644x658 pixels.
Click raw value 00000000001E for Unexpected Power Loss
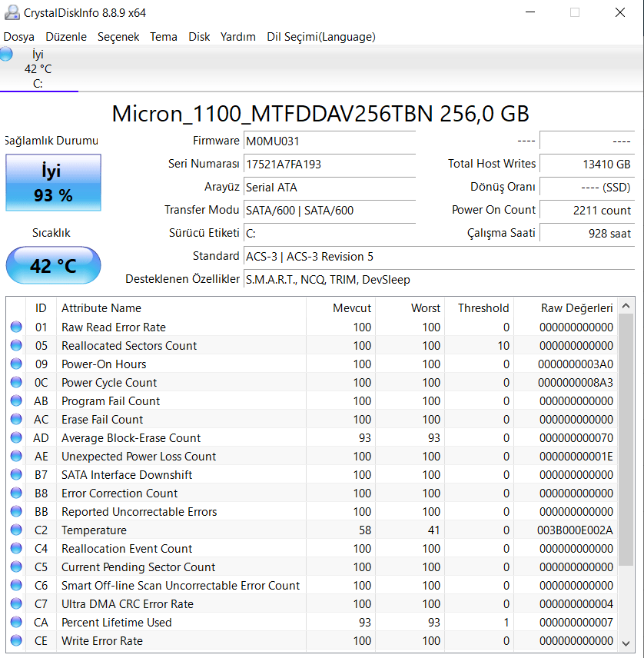[576, 456]
